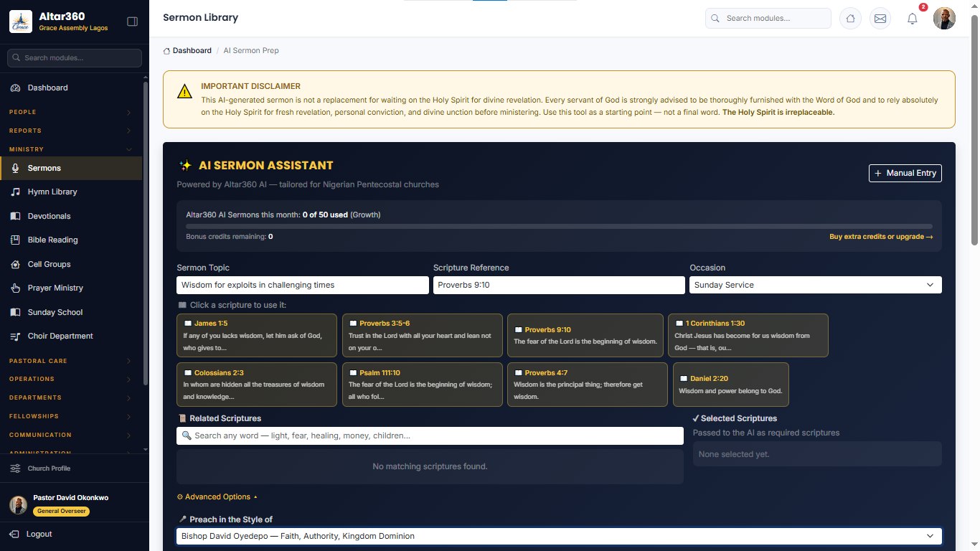Collapse the Advanced Options section
This screenshot has width=980, height=551.
click(x=217, y=496)
